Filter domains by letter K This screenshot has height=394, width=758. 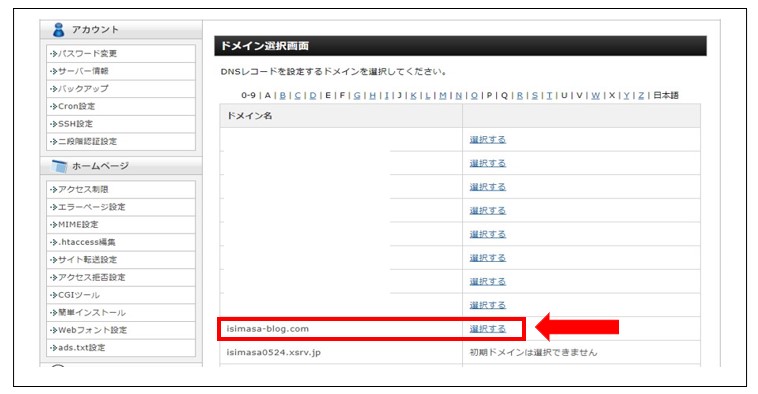click(x=413, y=95)
